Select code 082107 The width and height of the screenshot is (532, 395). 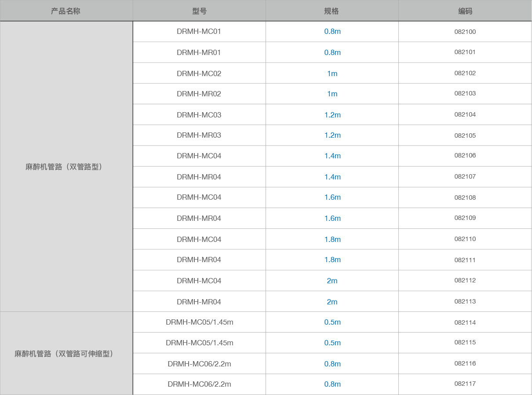click(465, 176)
